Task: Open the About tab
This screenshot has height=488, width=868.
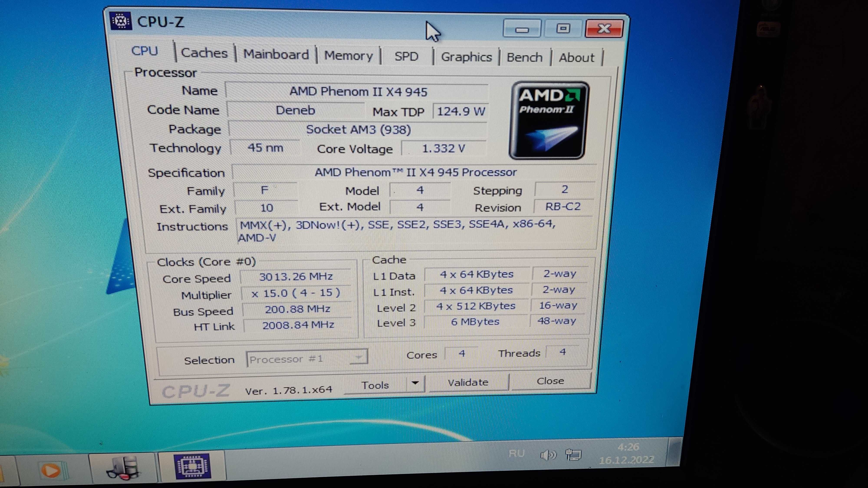Action: coord(577,58)
